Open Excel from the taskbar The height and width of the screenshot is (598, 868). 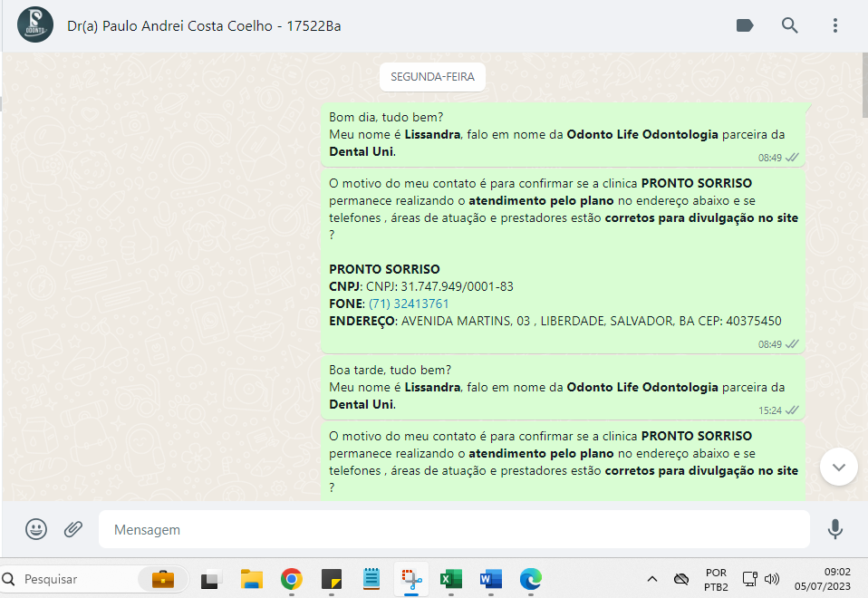(450, 579)
